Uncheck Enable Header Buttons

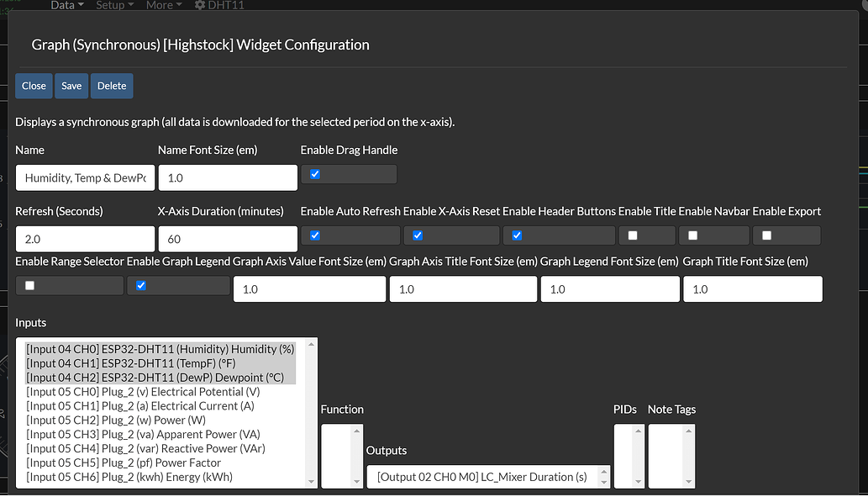(x=517, y=235)
